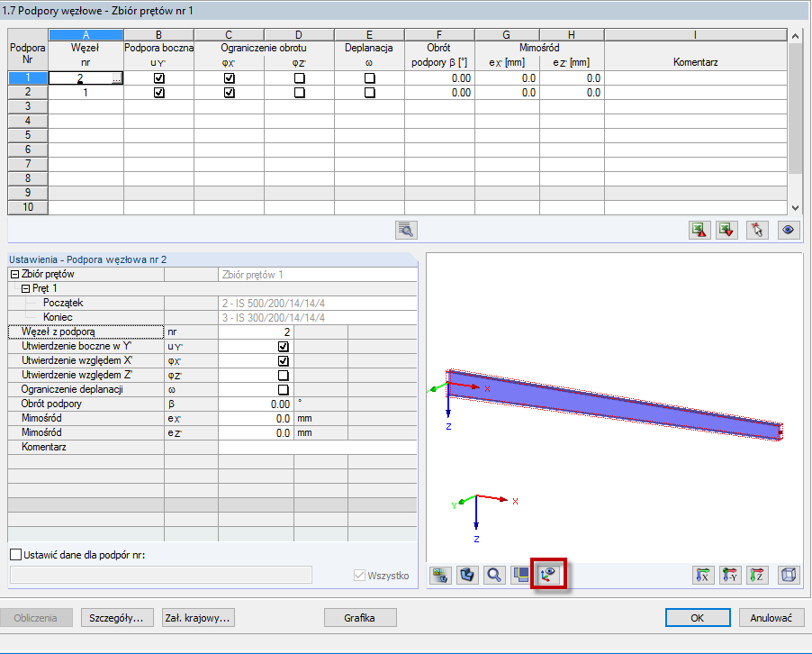Select row header 3 in supports table
The width and height of the screenshot is (812, 654).
(x=28, y=106)
